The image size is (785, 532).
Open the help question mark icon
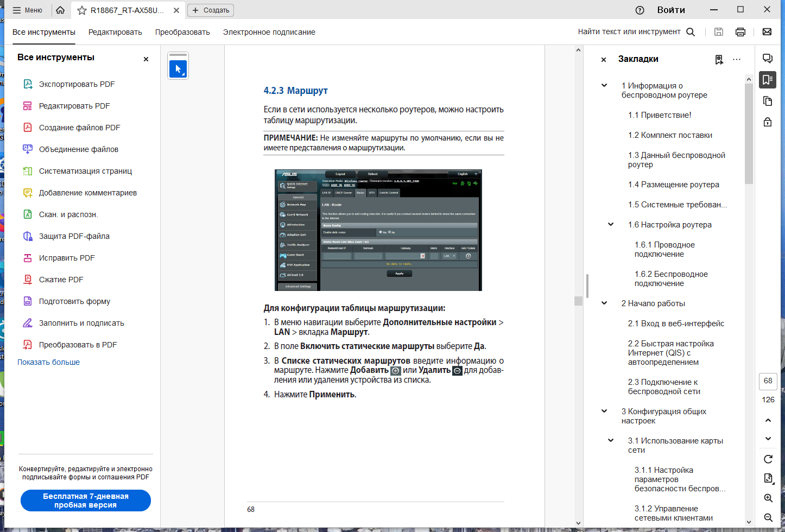coord(640,10)
